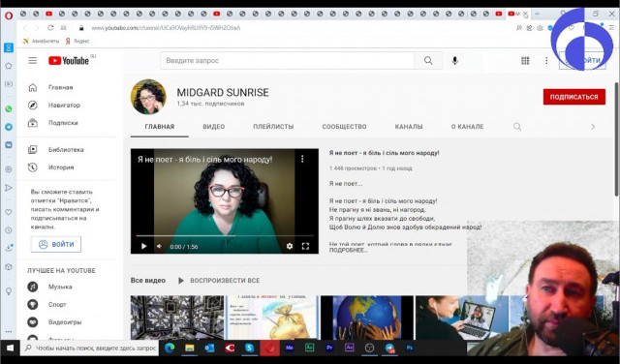The image size is (620, 364).
Task: Open the YouTube apps grid icon
Action: click(525, 60)
